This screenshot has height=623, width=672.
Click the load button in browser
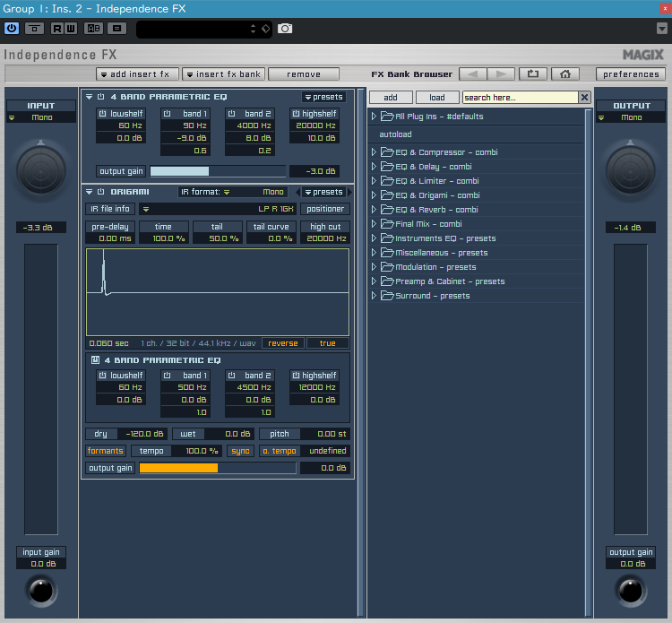click(x=437, y=98)
